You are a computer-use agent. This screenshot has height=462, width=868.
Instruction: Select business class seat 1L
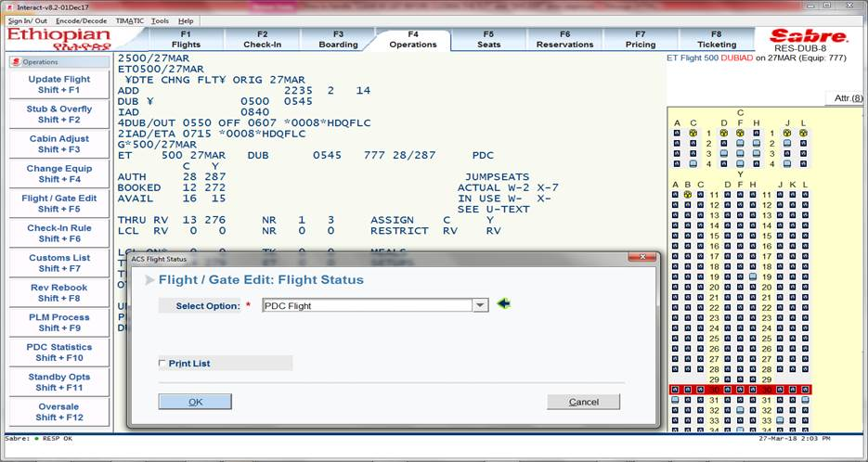803,134
